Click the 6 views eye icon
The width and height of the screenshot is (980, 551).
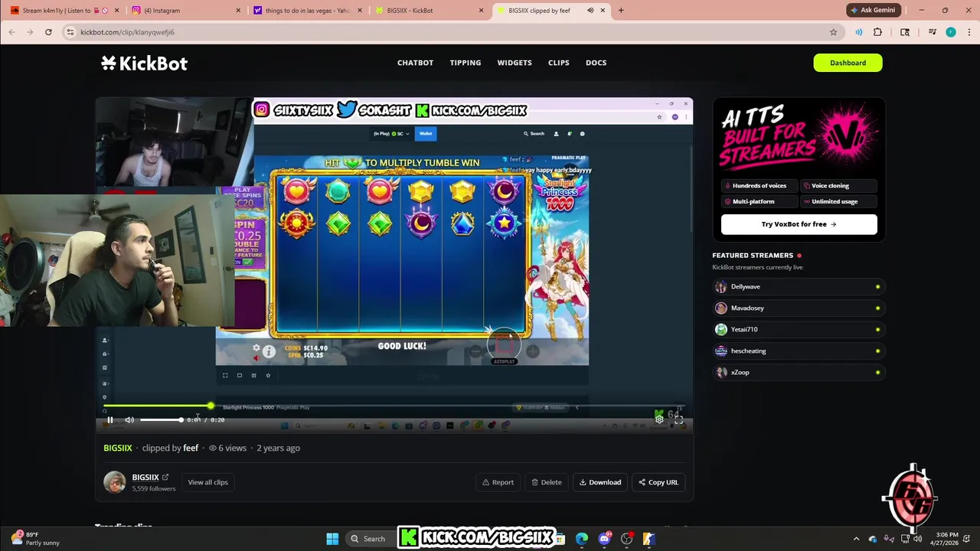pyautogui.click(x=213, y=448)
